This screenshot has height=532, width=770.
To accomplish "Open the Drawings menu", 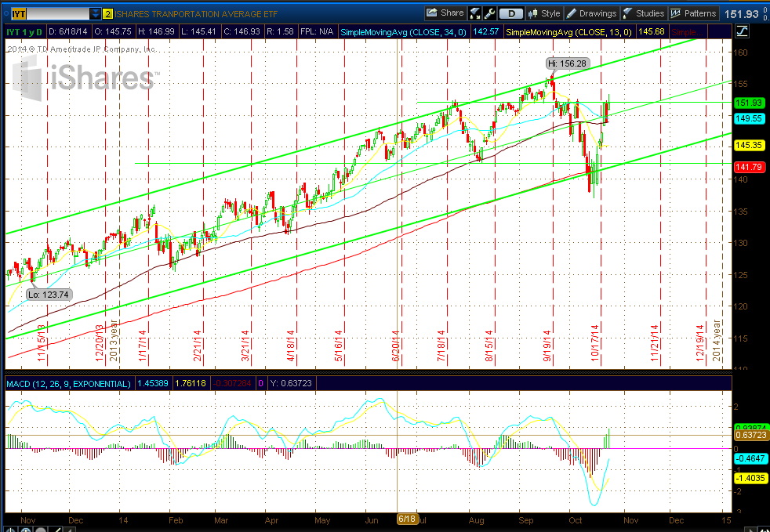I will click(x=592, y=13).
